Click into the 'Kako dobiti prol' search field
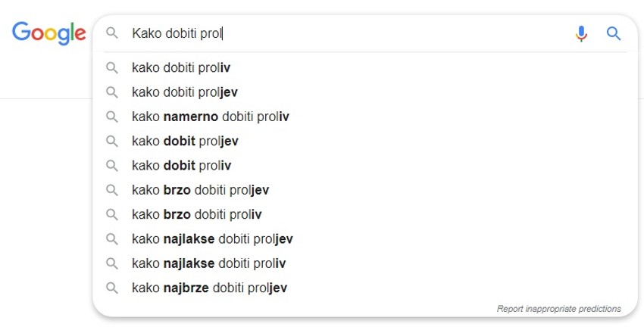Screen dimensions: 644x327 pos(341,33)
